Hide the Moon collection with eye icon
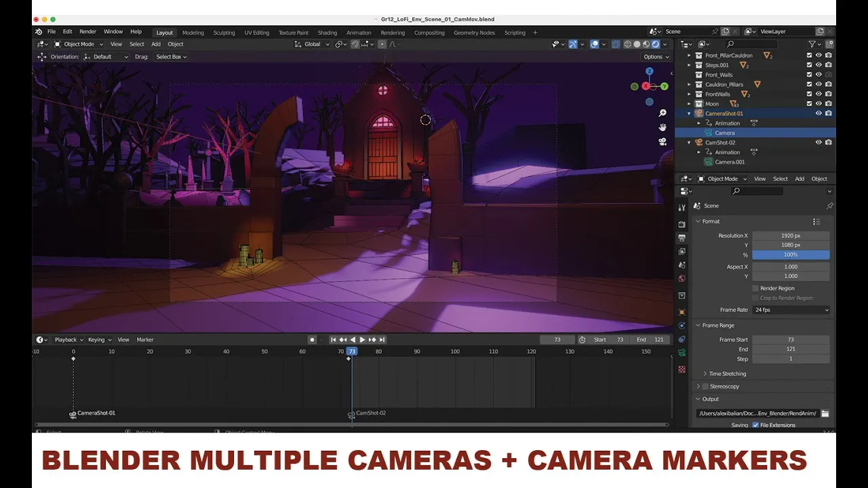Image resolution: width=868 pixels, height=488 pixels. coord(818,104)
